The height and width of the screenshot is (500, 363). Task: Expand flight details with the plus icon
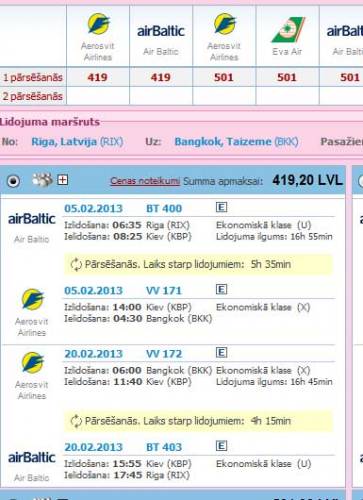(x=63, y=180)
